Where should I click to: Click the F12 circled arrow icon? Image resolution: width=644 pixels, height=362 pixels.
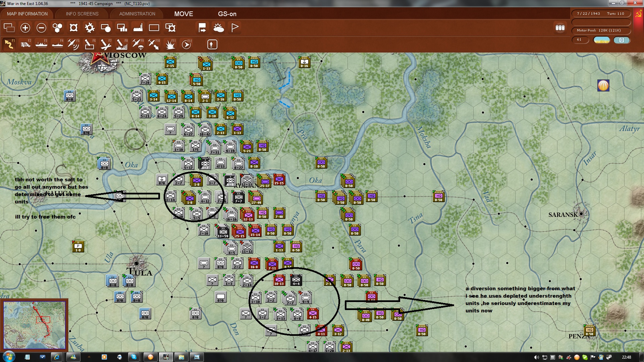click(186, 44)
